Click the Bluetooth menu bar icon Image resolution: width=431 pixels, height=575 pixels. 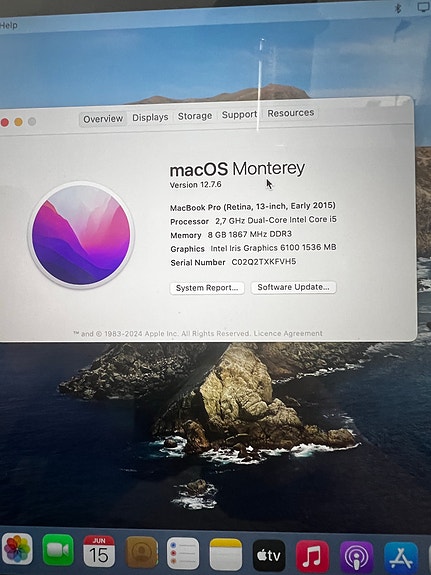(x=398, y=8)
